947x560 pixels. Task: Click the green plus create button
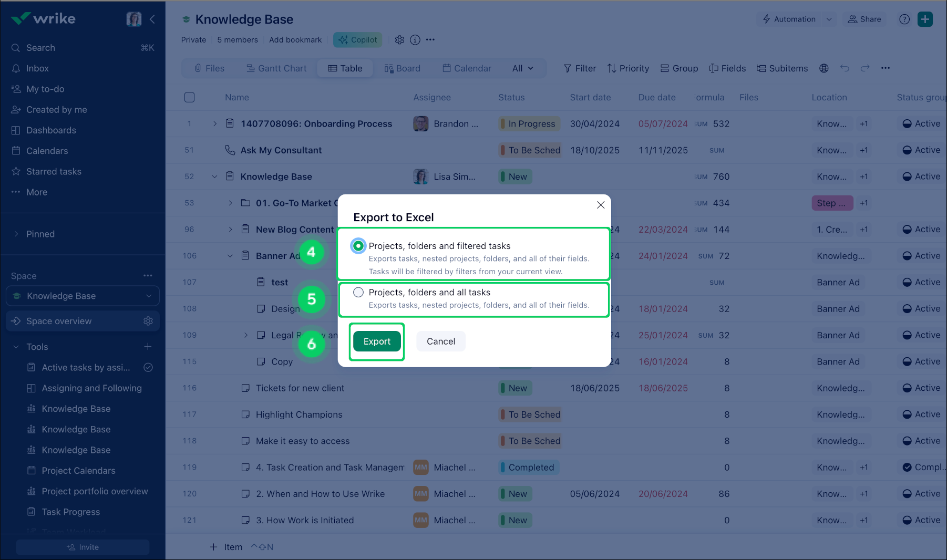tap(925, 19)
